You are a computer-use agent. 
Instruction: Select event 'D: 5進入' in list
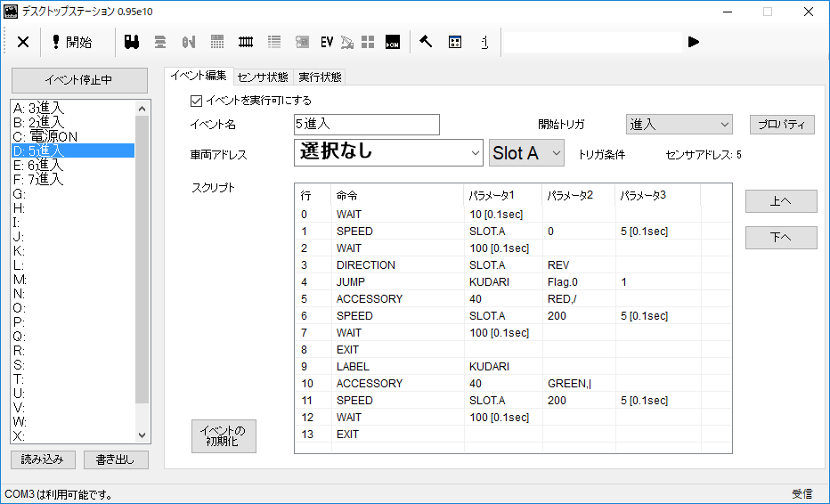pyautogui.click(x=73, y=150)
